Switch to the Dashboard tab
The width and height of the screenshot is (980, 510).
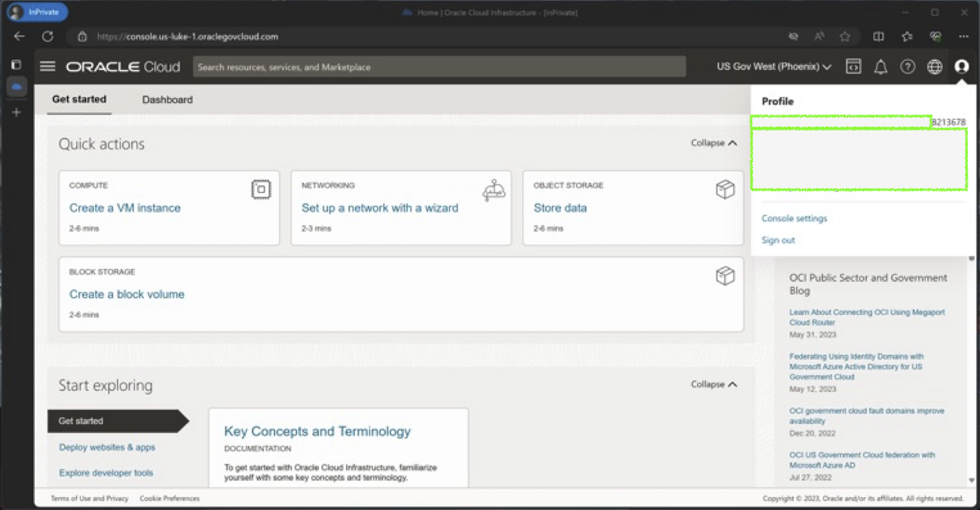point(167,99)
